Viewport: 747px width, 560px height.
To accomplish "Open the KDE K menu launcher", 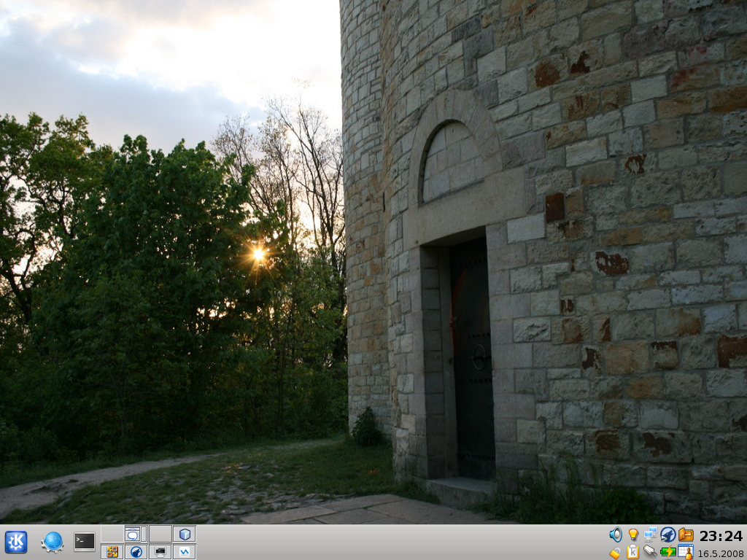I will pyautogui.click(x=16, y=542).
